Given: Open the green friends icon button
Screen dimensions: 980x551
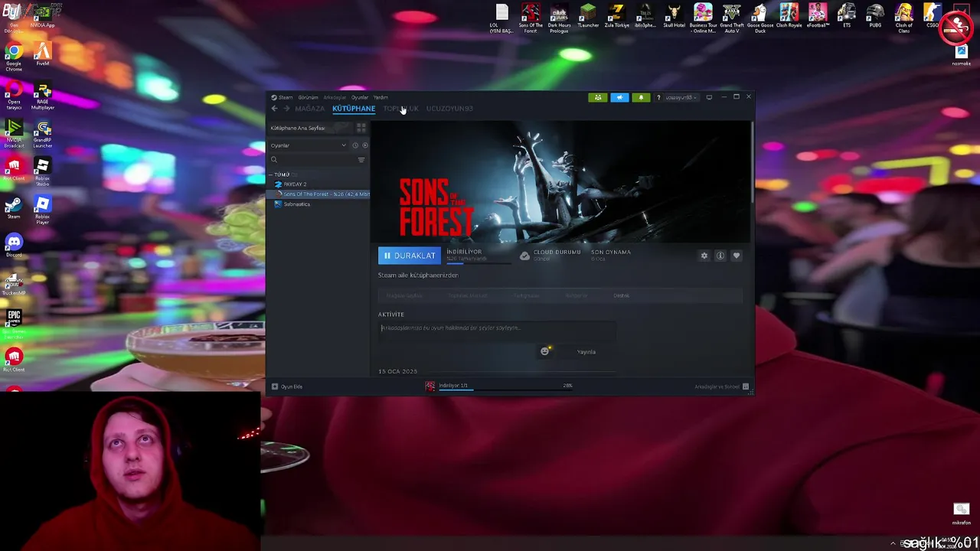Looking at the screenshot, I should point(598,97).
